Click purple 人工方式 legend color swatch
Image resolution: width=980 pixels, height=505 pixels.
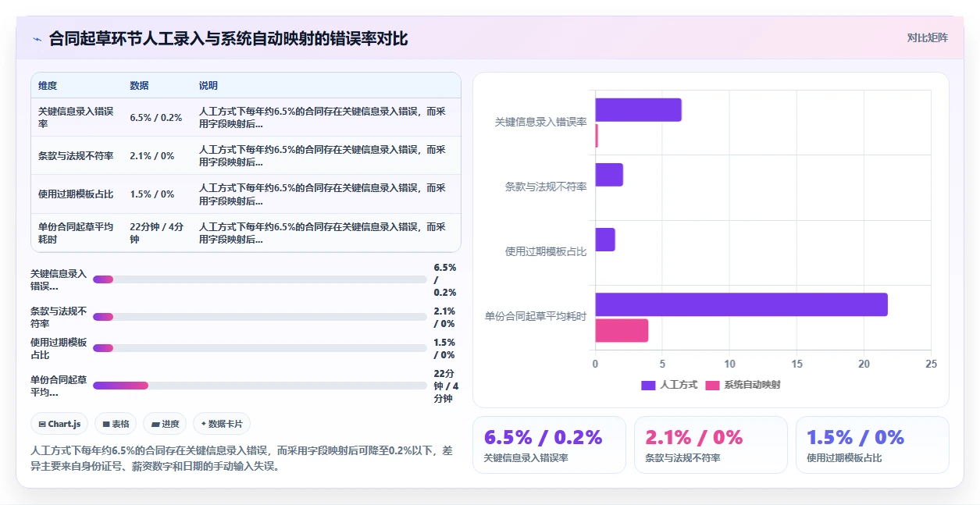(648, 385)
